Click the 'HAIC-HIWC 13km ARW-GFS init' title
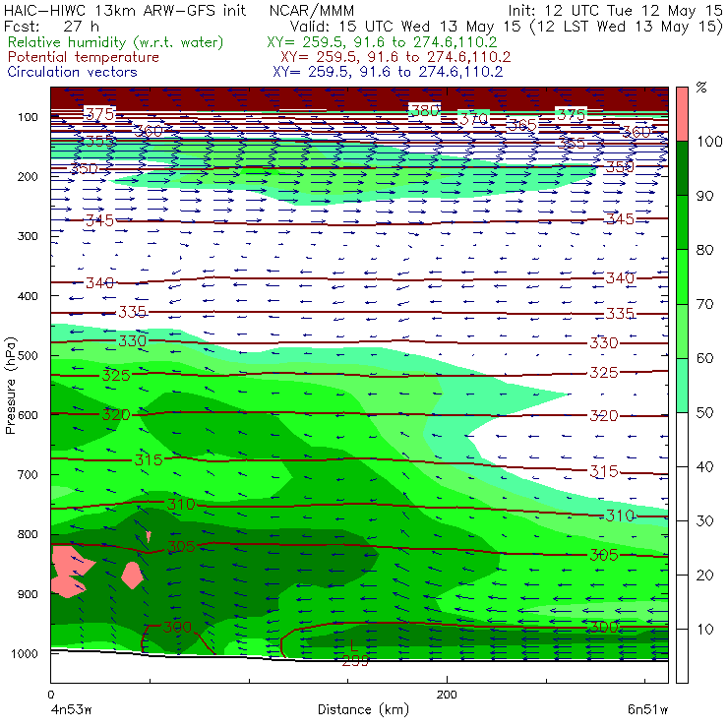The width and height of the screenshot is (728, 728). (124, 10)
